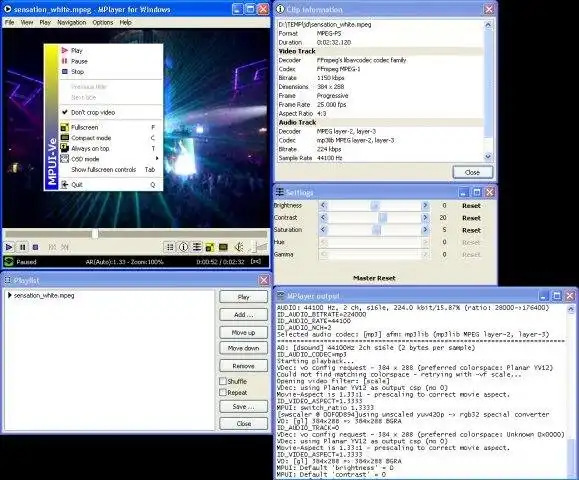Click the Saturation slider left arrow
This screenshot has width=579, height=480.
pyautogui.click(x=323, y=230)
